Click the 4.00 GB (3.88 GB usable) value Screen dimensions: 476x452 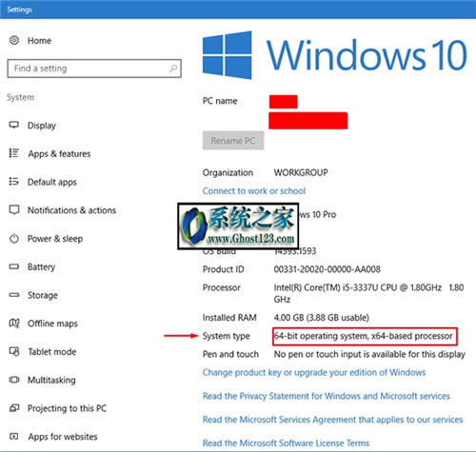pyautogui.click(x=321, y=317)
